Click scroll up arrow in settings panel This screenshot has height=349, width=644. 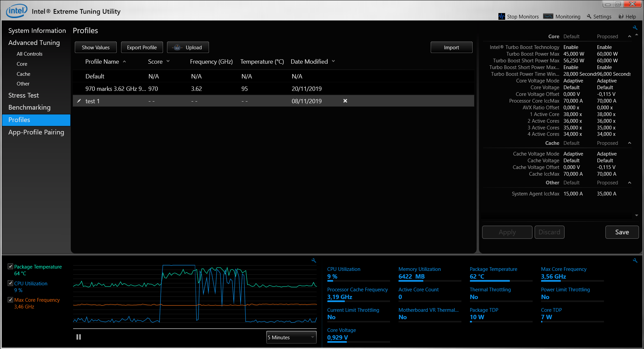tap(637, 35)
